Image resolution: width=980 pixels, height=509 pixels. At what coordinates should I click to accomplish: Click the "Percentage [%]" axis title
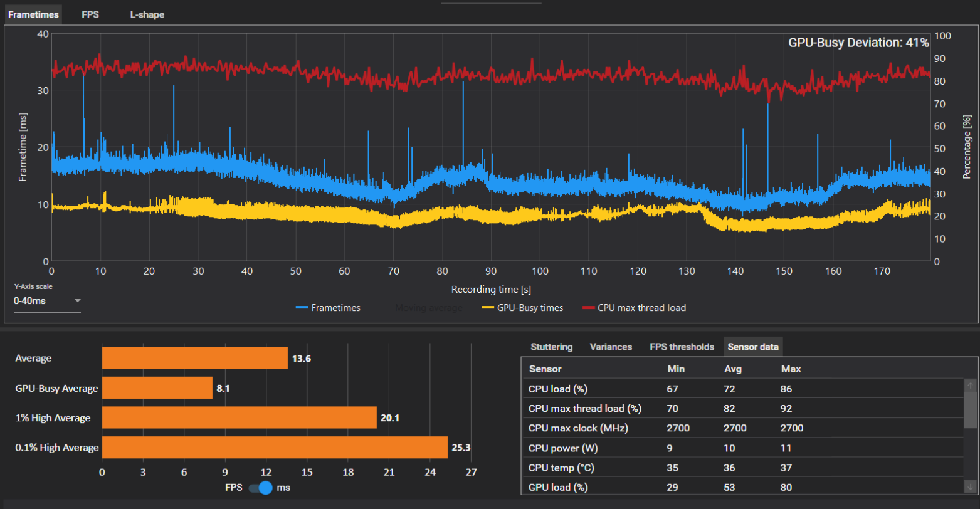click(x=966, y=147)
